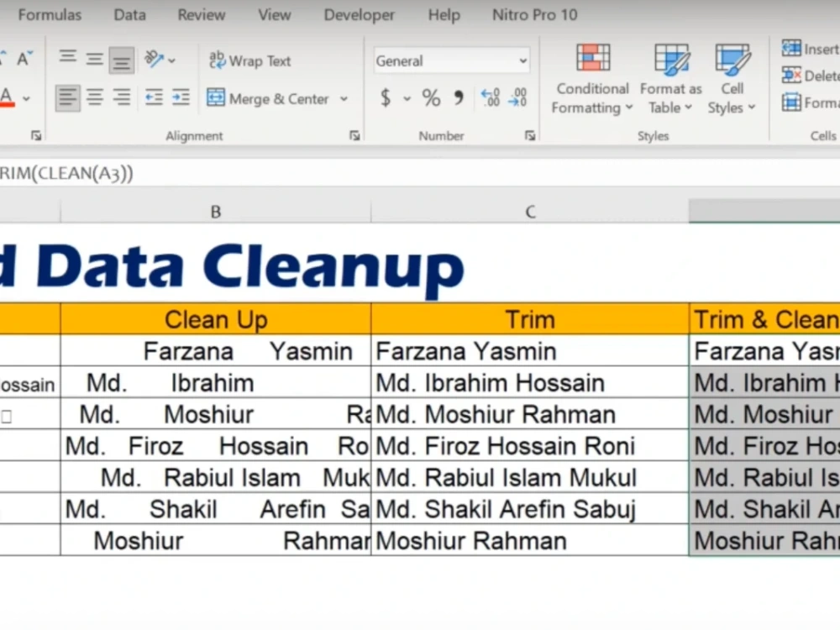The width and height of the screenshot is (840, 630).
Task: Toggle Align Left for the cell
Action: [x=67, y=97]
